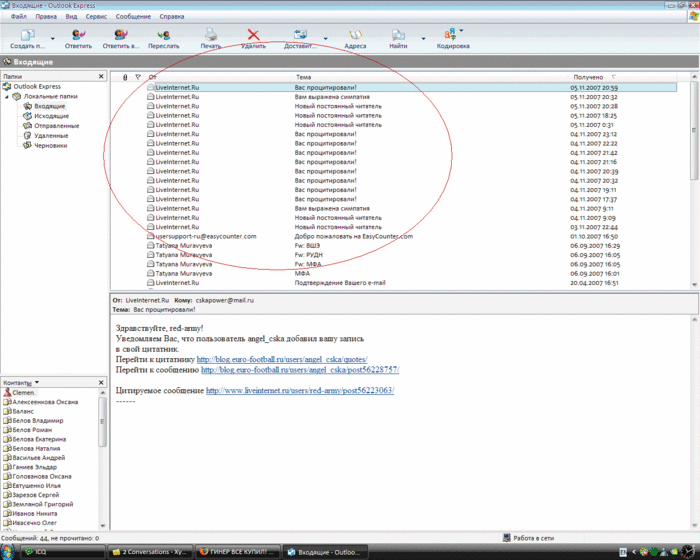Open dropdown arrow next to Encoding icon
This screenshot has width=700, height=560.
[461, 31]
